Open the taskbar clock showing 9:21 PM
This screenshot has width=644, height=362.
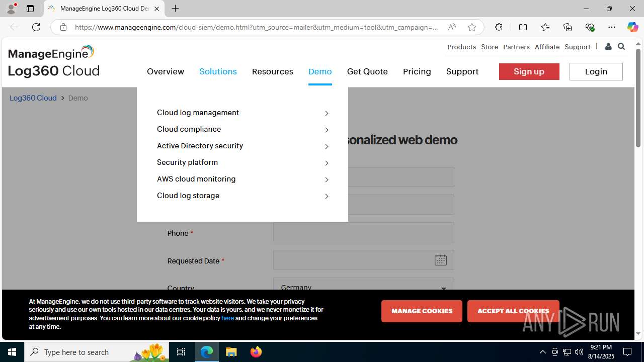click(601, 352)
